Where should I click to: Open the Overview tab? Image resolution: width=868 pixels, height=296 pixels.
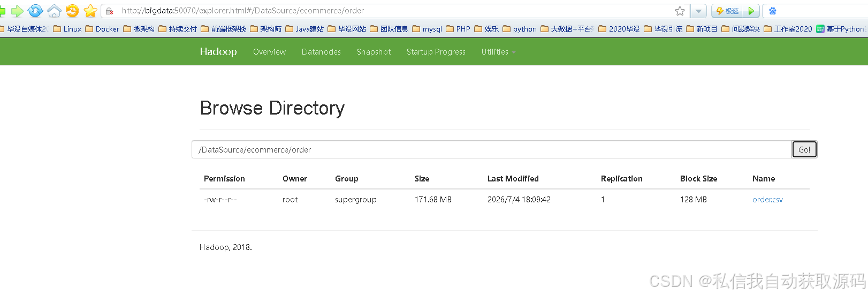click(270, 52)
